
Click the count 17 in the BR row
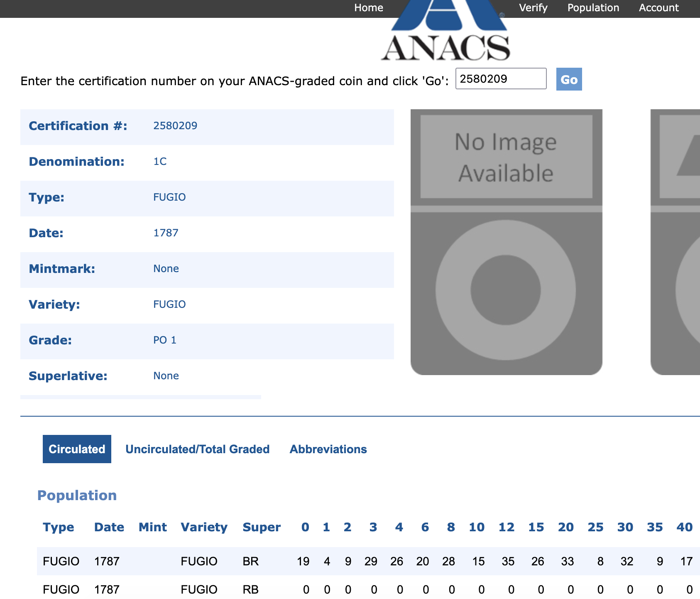[687, 562]
